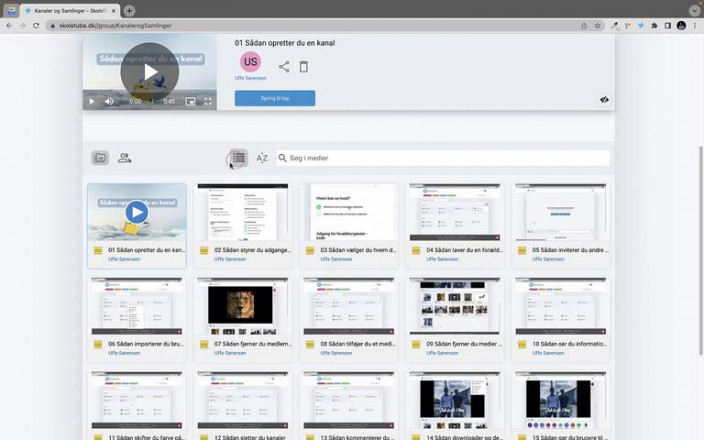Screen dimensions: 704x440
Task: Open the '09 Sådan fjerner du medier' thumbnail
Action: click(x=455, y=306)
